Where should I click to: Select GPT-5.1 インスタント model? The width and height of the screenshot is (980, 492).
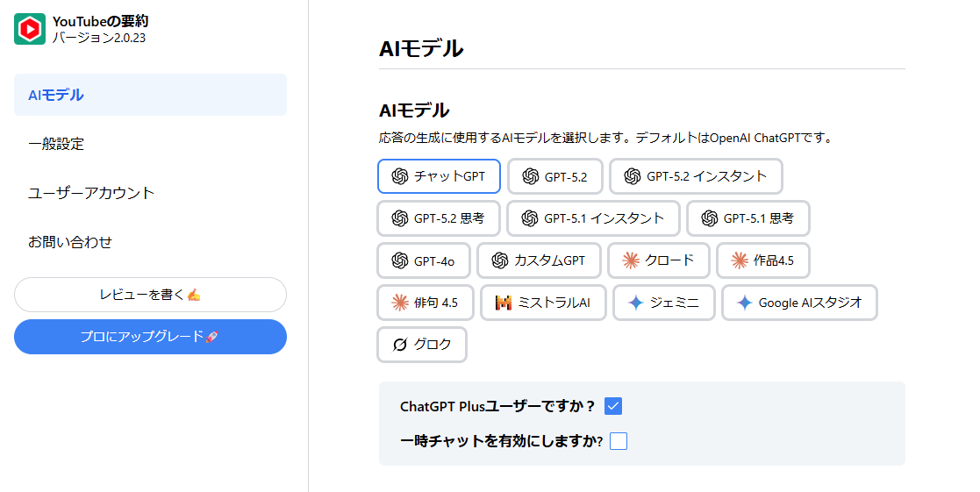(593, 218)
